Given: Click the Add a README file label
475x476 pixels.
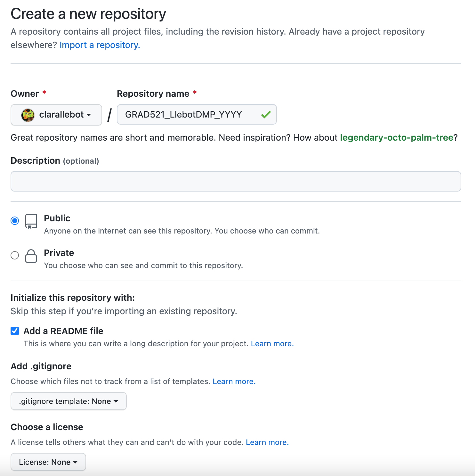Looking at the screenshot, I should point(63,331).
